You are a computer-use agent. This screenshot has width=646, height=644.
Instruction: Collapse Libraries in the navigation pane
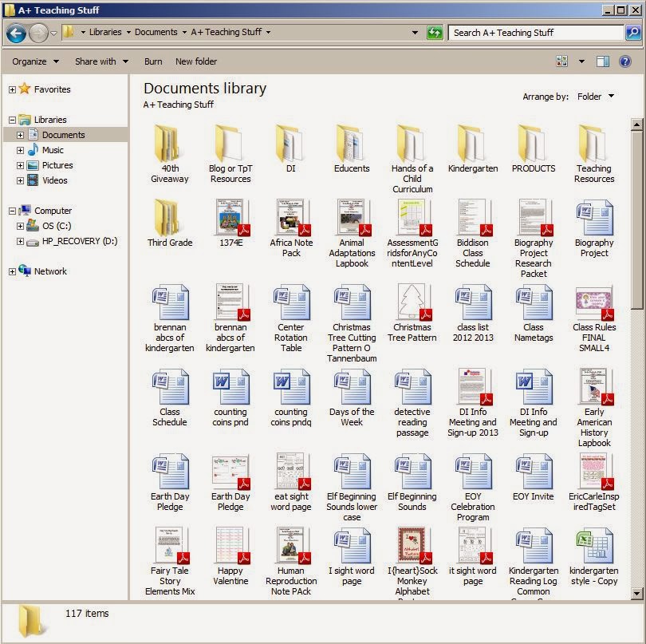[x=11, y=119]
